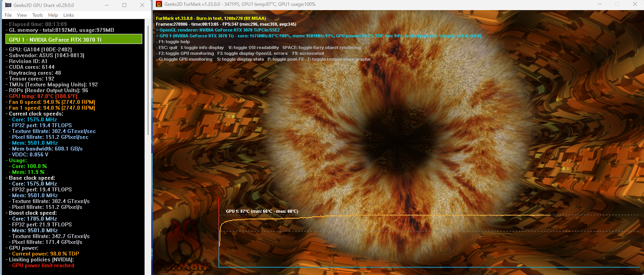Click the ROPs 96 line
This screenshot has width=644, height=275.
(47, 90)
